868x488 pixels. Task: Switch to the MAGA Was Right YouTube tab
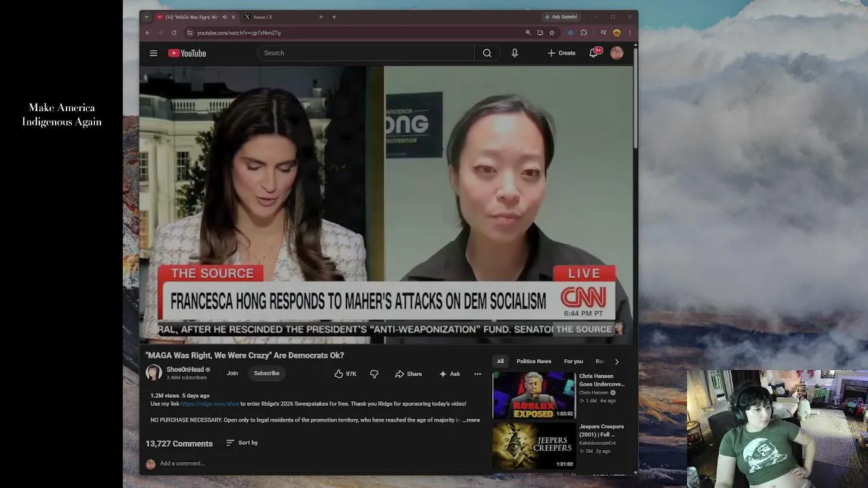[x=191, y=17]
